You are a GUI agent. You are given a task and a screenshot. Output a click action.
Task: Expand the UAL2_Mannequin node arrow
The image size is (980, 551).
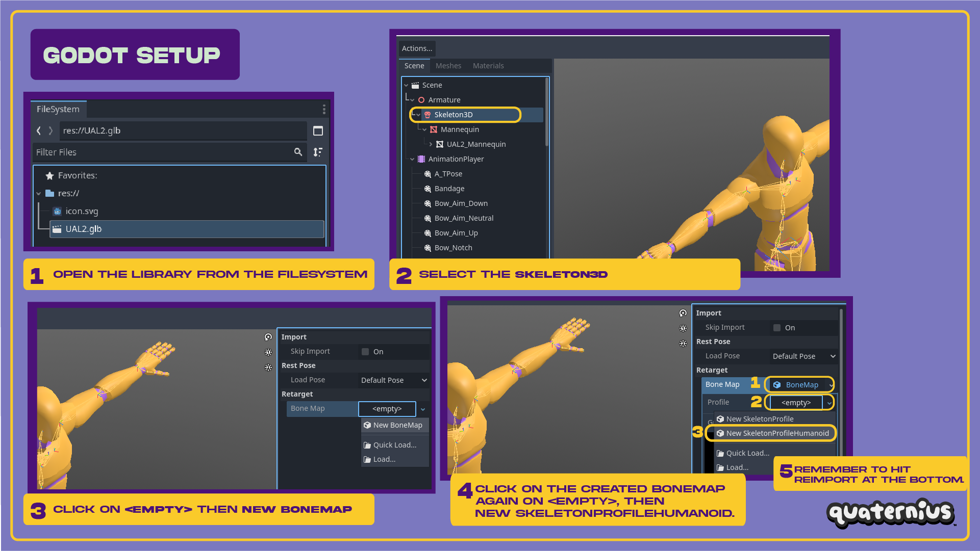coord(431,144)
